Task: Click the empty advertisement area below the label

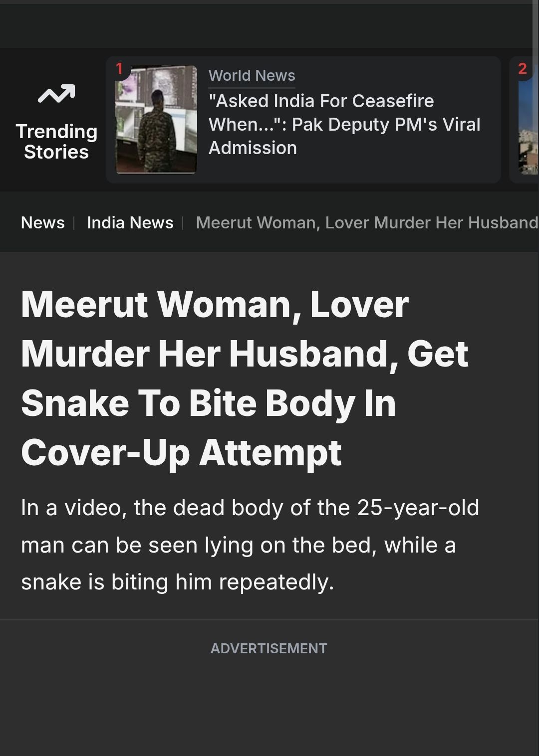Action: 269,708
